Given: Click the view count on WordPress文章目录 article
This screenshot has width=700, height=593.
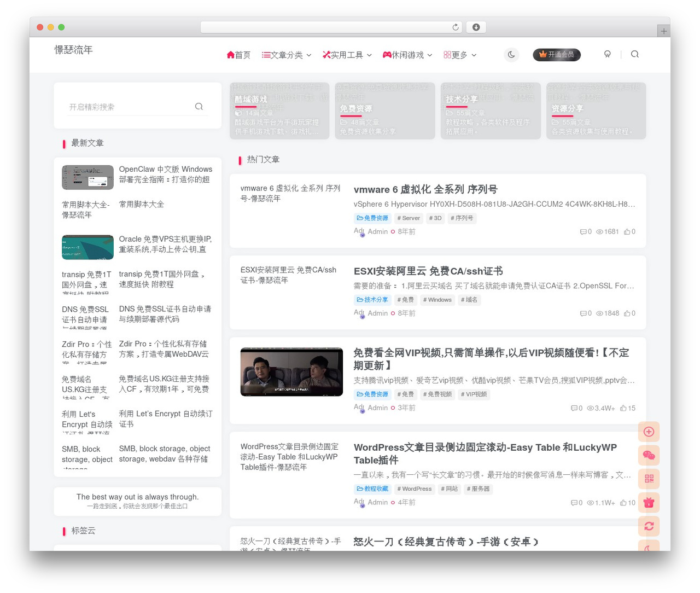Looking at the screenshot, I should tap(601, 502).
